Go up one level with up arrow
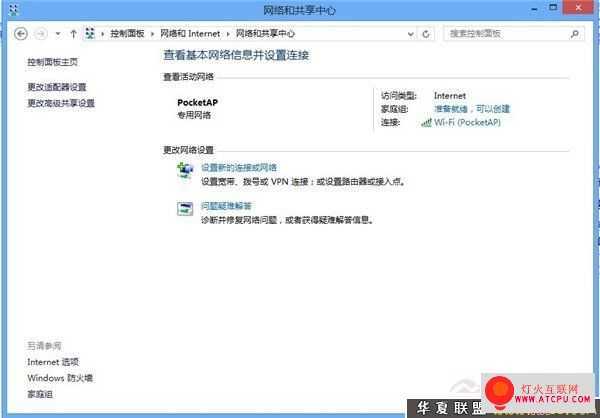 [x=73, y=34]
